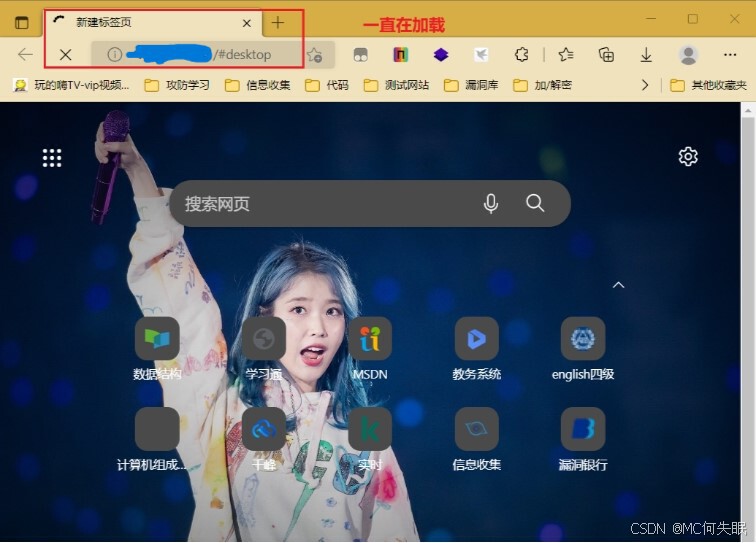Open the Collections icon
This screenshot has width=756, height=543.
(606, 55)
